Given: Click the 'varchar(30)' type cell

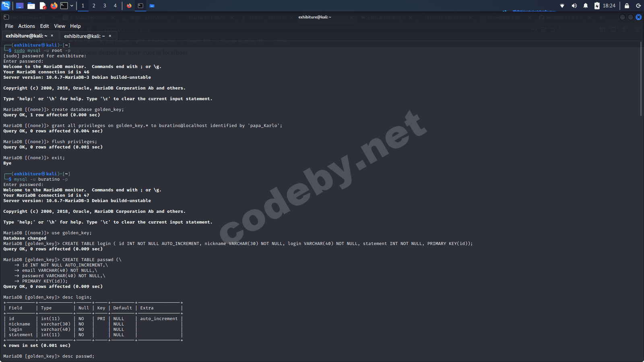Looking at the screenshot, I should coord(56,324).
